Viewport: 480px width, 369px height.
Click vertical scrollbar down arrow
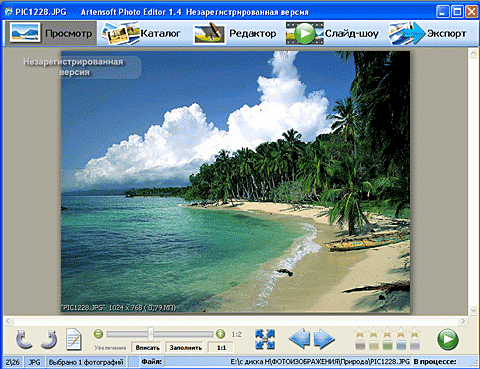tap(473, 310)
